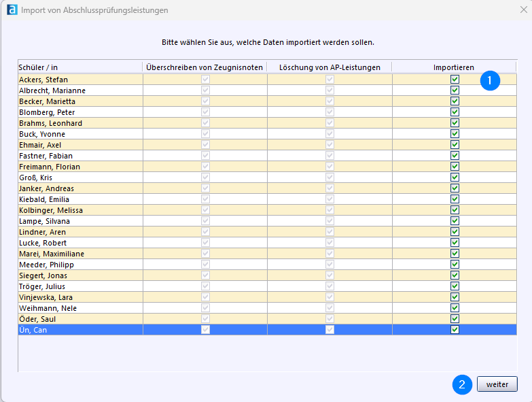The width and height of the screenshot is (532, 402).
Task: Select the name Janker, Andreas
Action: click(46, 188)
